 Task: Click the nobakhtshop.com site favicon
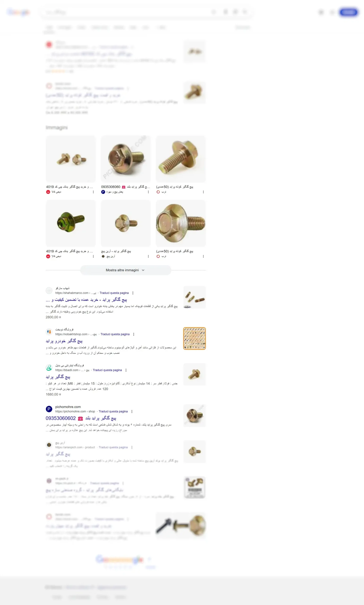(x=49, y=332)
